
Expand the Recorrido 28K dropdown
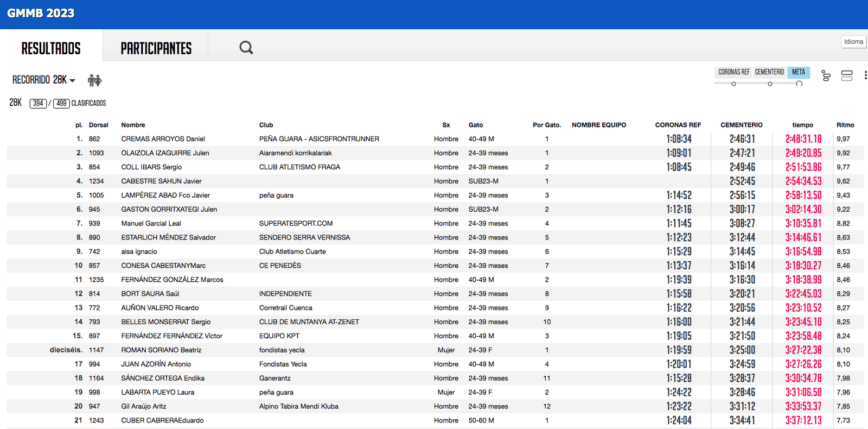pyautogui.click(x=44, y=80)
